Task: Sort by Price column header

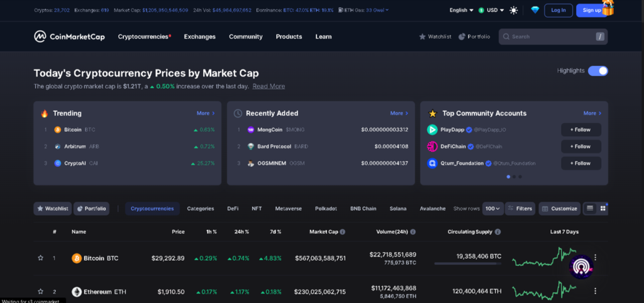Action: click(x=178, y=231)
